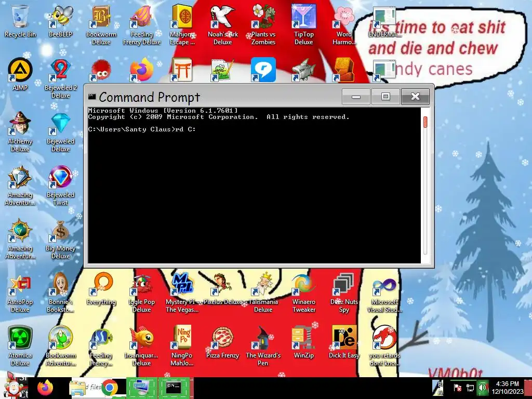Launch Chrome from the taskbar

pyautogui.click(x=109, y=388)
